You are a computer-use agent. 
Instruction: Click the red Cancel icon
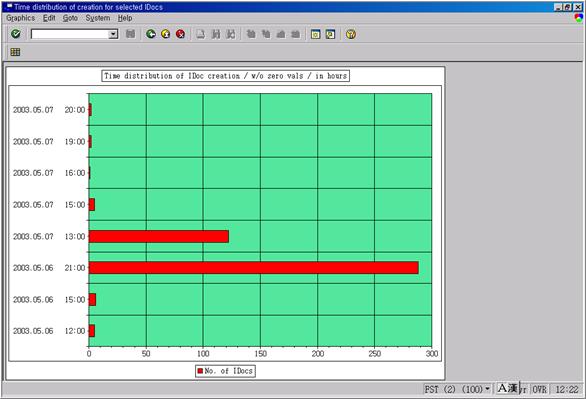click(x=181, y=34)
